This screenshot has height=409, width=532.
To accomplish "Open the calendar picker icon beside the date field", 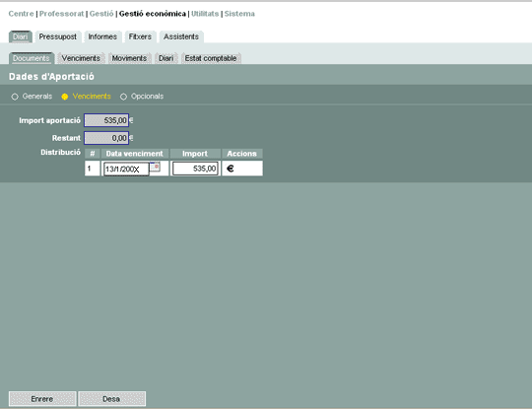I will (155, 167).
